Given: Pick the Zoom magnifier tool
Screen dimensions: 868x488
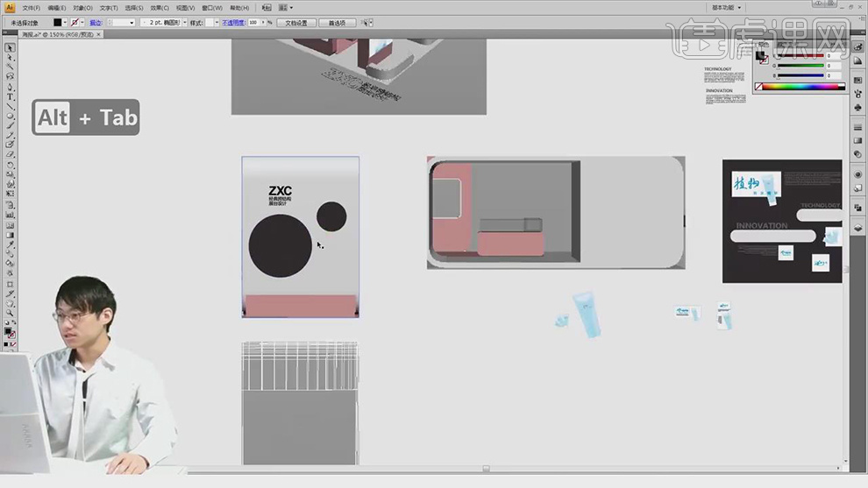Looking at the screenshot, I should (x=11, y=313).
